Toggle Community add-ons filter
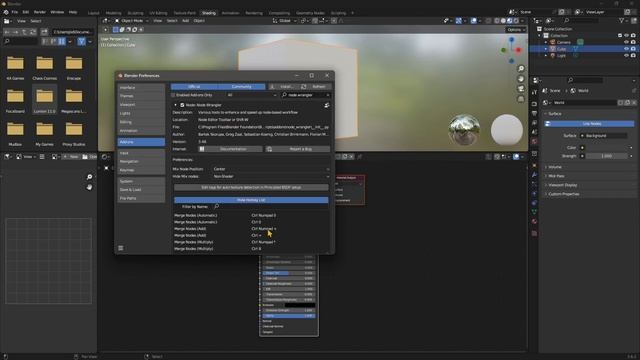The width and height of the screenshot is (640, 360). (x=242, y=87)
